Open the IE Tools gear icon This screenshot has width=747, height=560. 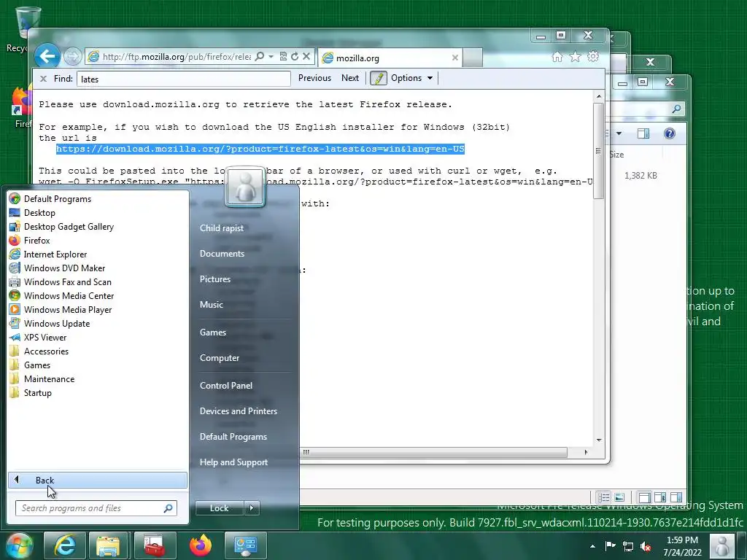pos(592,57)
